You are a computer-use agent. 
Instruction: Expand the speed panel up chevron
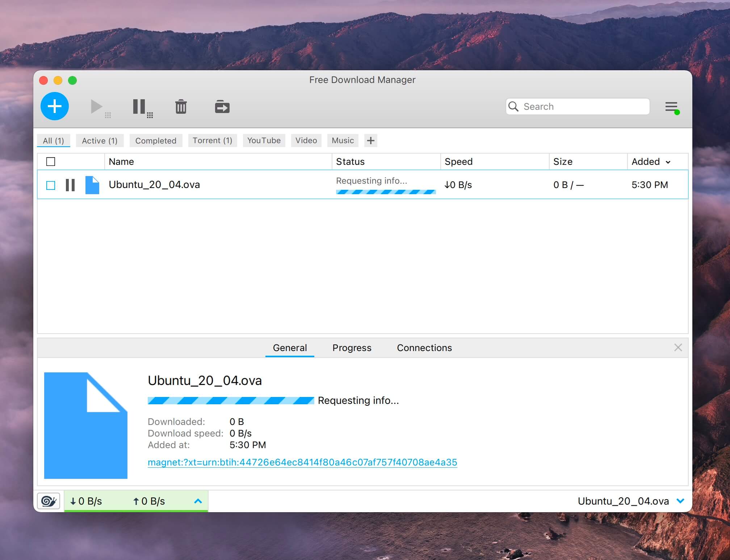tap(198, 501)
